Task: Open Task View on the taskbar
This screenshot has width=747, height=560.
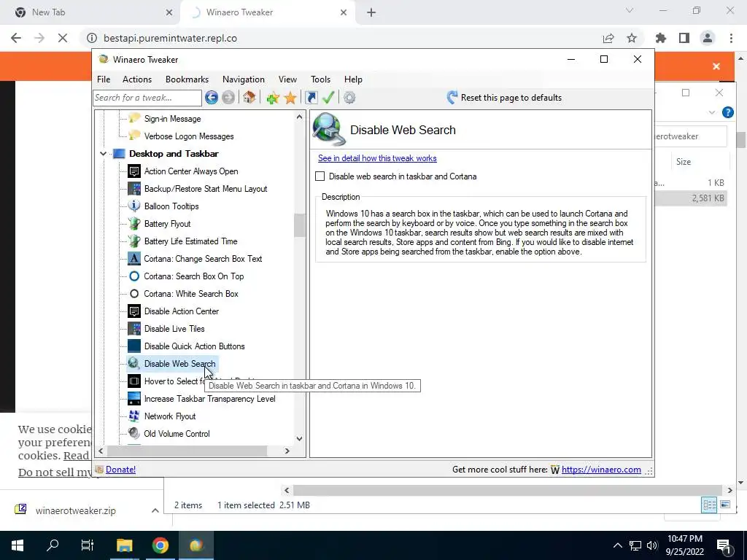Action: (x=88, y=545)
